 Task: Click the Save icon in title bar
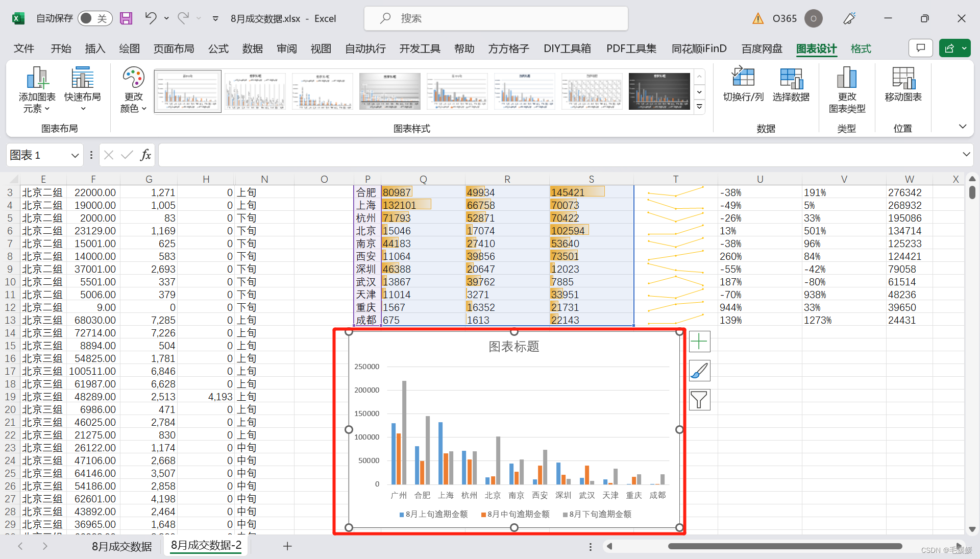(x=126, y=18)
